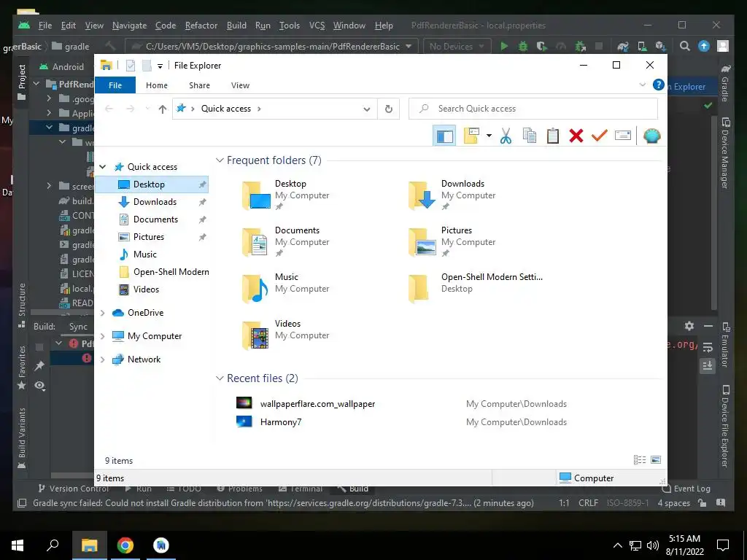Screen dimensions: 747x560
Task: Click the Cut scissors icon in File Explorer
Action: tap(506, 136)
